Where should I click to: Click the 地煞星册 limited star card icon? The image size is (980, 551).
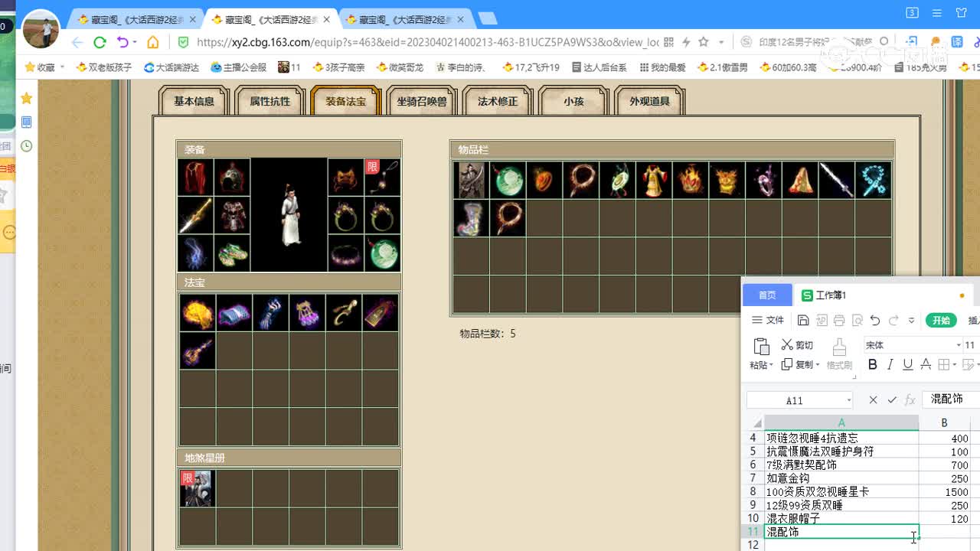(x=197, y=488)
